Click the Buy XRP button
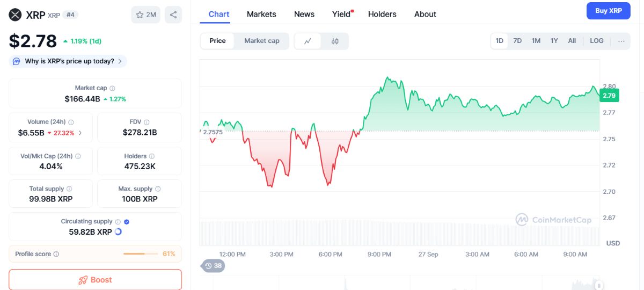This screenshot has width=644, height=290. pos(609,11)
